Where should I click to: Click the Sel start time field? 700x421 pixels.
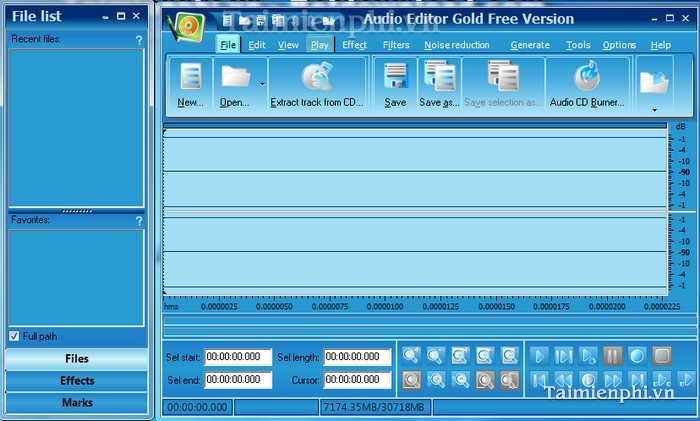click(238, 357)
